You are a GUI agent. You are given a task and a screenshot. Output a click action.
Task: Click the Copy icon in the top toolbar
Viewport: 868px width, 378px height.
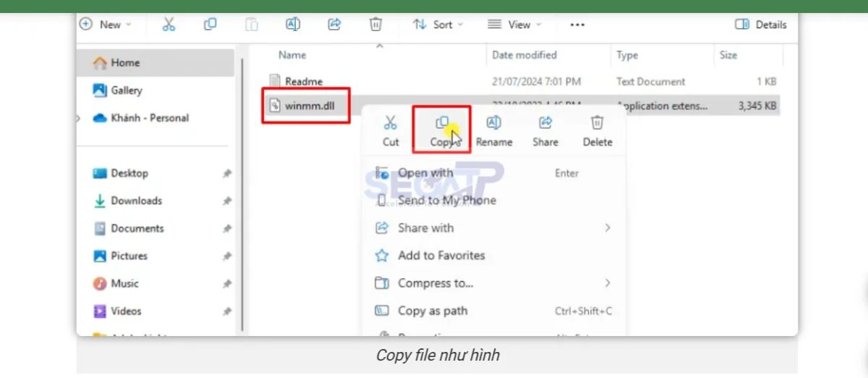tap(210, 25)
